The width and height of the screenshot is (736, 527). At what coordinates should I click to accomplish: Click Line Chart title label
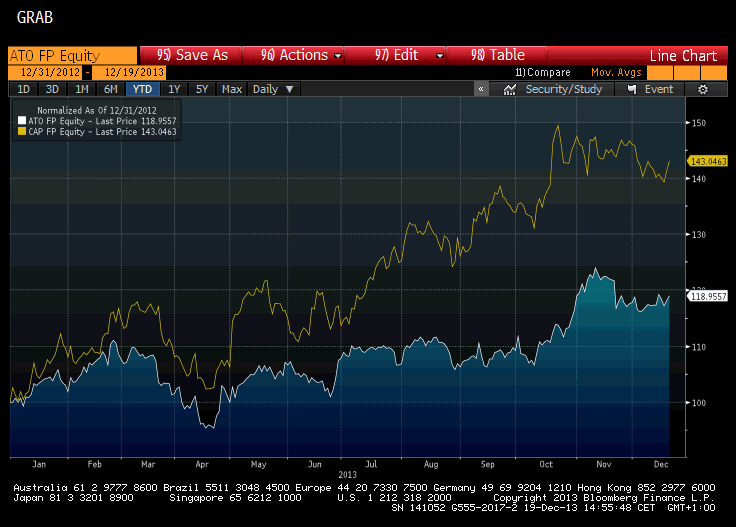pyautogui.click(x=683, y=56)
